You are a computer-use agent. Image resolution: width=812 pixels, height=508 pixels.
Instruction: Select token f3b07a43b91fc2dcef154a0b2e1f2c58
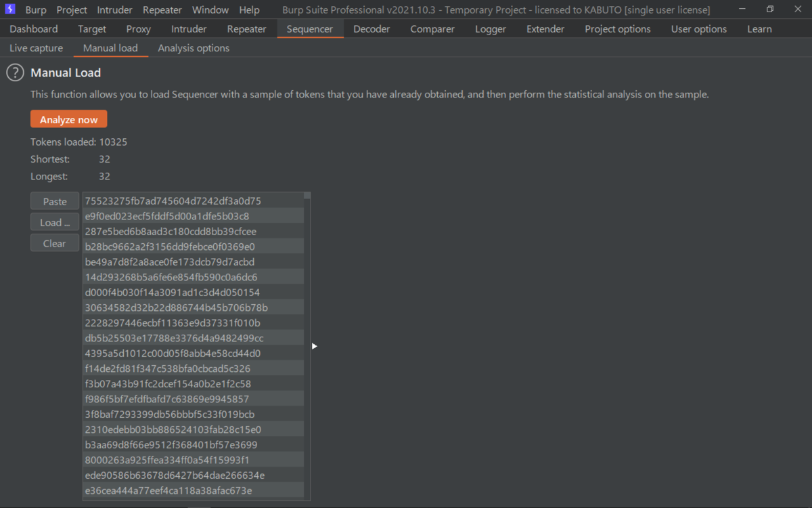click(x=194, y=383)
